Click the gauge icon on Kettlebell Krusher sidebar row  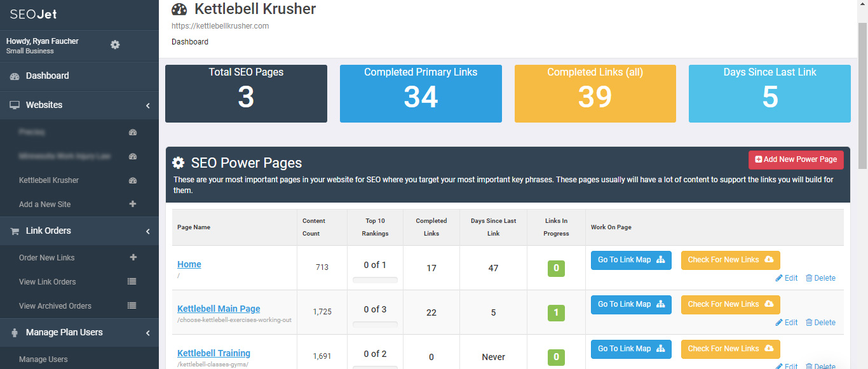coord(133,180)
